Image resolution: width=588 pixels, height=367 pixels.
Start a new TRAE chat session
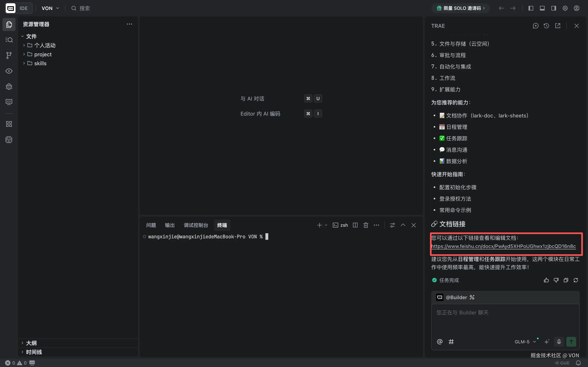coord(536,26)
